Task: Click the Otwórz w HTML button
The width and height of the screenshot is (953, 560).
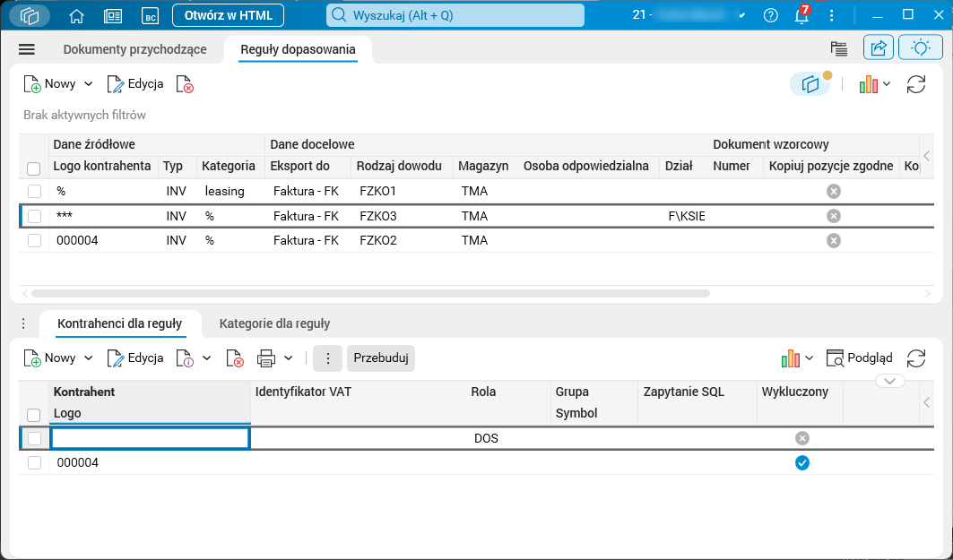Action: [228, 16]
